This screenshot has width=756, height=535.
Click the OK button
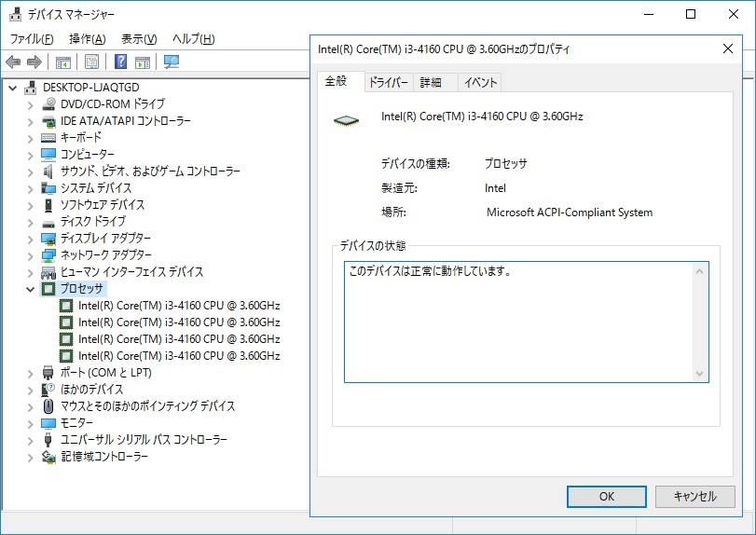pyautogui.click(x=607, y=497)
